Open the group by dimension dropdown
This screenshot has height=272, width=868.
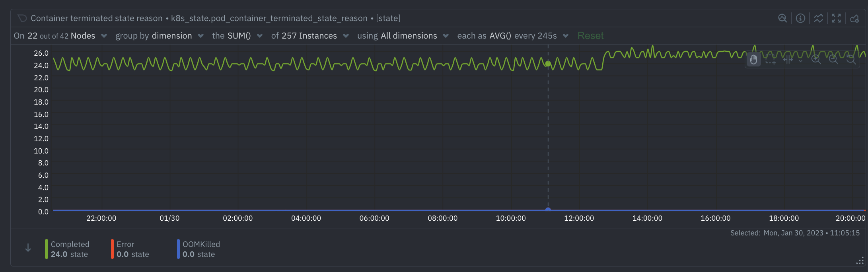[160, 36]
